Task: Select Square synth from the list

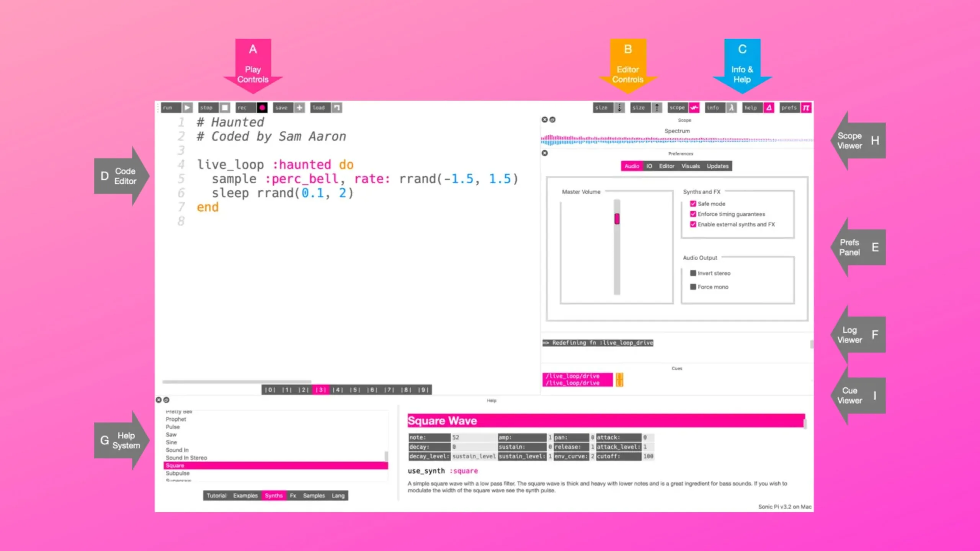Action: (x=174, y=465)
